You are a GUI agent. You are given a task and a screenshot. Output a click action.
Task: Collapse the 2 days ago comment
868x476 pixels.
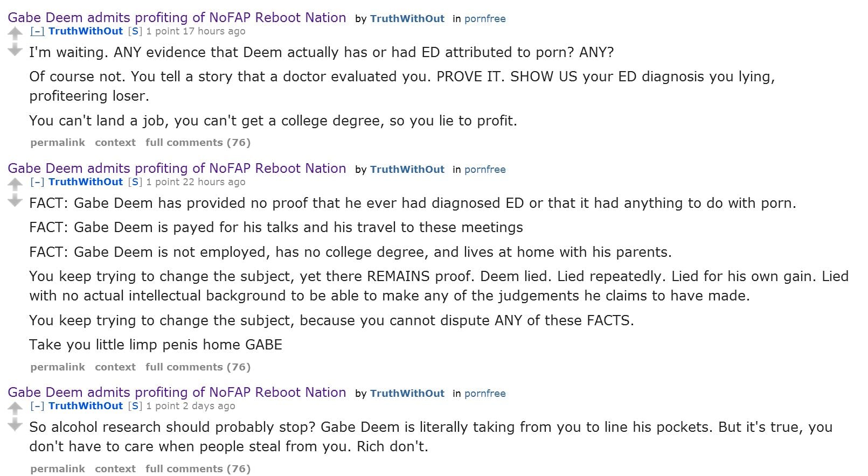coord(37,406)
